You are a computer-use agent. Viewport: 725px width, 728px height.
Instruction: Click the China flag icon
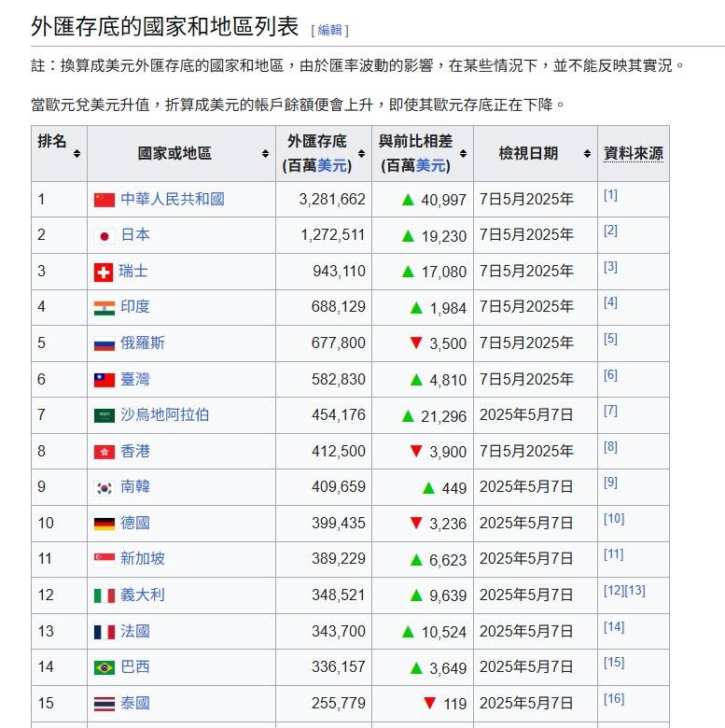click(x=105, y=200)
